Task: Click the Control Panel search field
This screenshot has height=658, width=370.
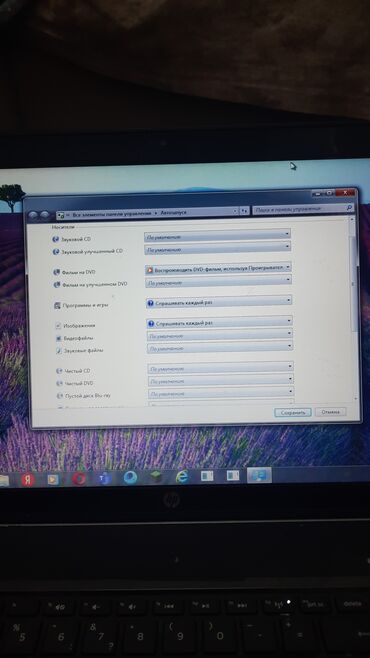Action: coord(303,209)
